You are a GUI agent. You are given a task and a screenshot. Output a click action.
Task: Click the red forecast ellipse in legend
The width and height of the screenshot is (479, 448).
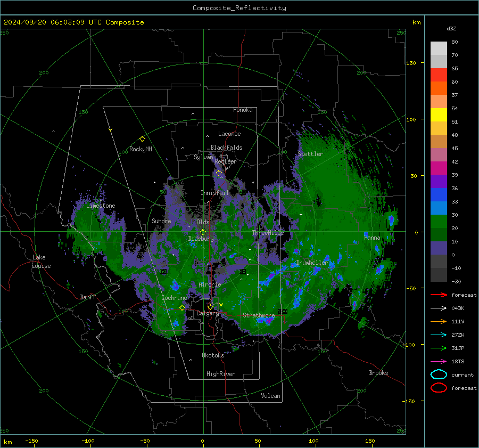click(x=439, y=388)
